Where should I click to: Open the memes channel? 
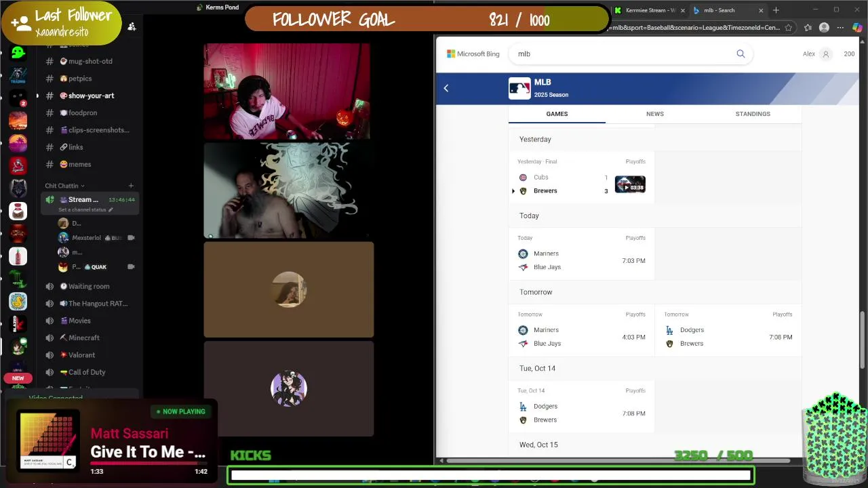point(91,164)
